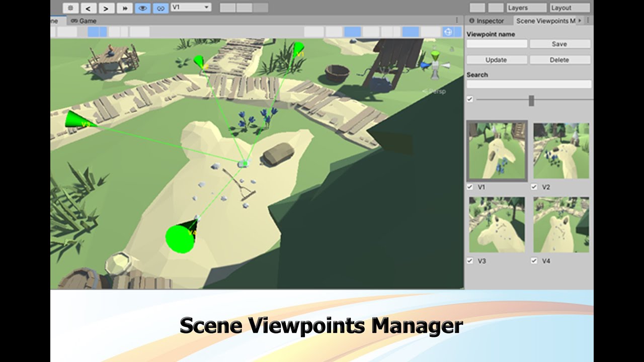Uncheck the V4 checkbox
644x362 pixels.
pyautogui.click(x=534, y=261)
